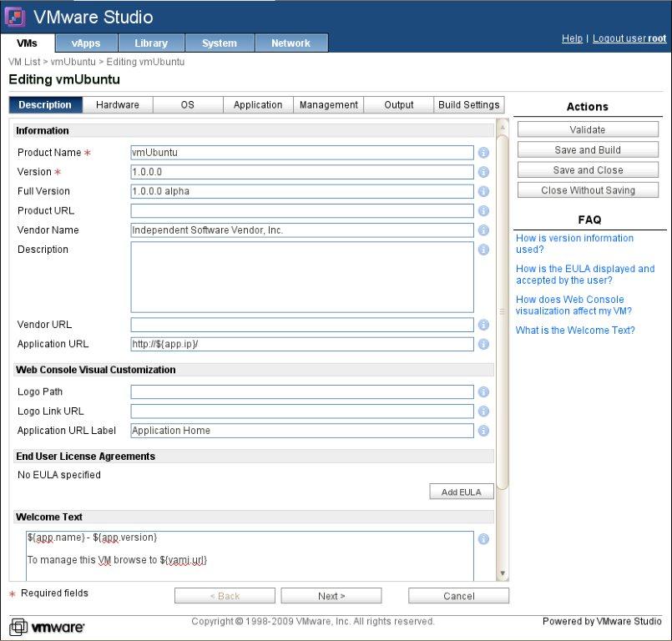Open FAQ about Web Console visualization
The width and height of the screenshot is (672, 641).
pyautogui.click(x=573, y=305)
